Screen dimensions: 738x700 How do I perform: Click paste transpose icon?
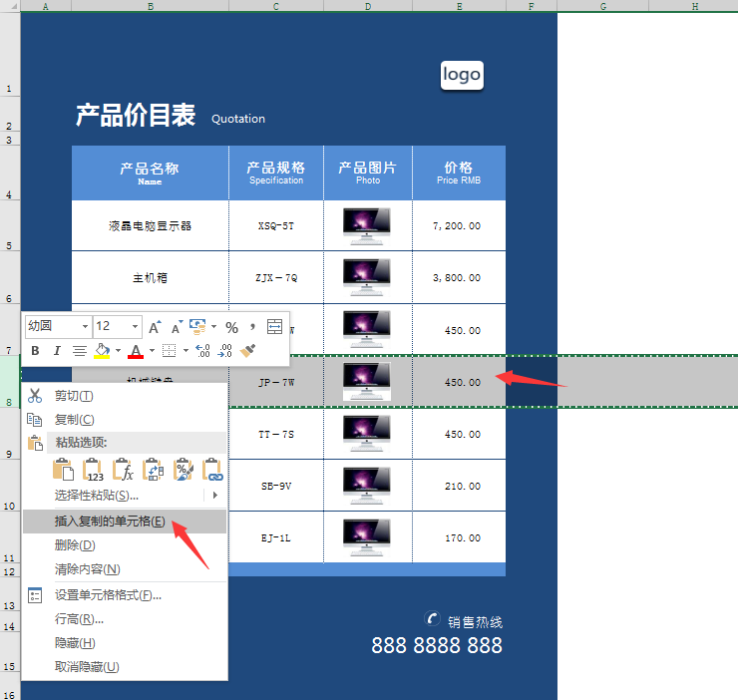pyautogui.click(x=153, y=470)
